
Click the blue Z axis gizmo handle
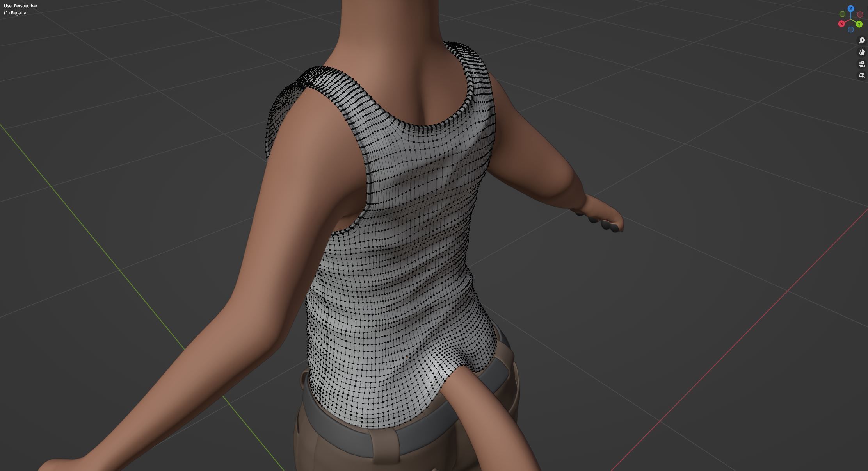(x=850, y=9)
